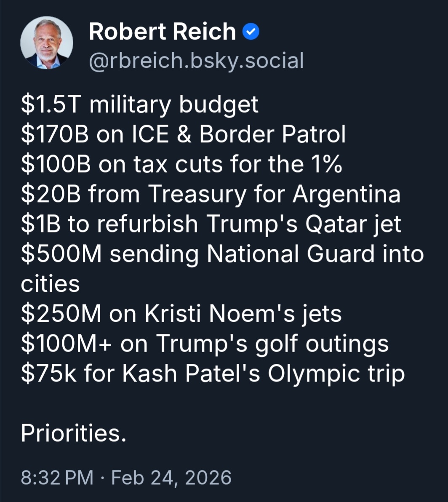The height and width of the screenshot is (502, 448).
Task: Click the blue verified checkmark badge
Action: click(251, 32)
